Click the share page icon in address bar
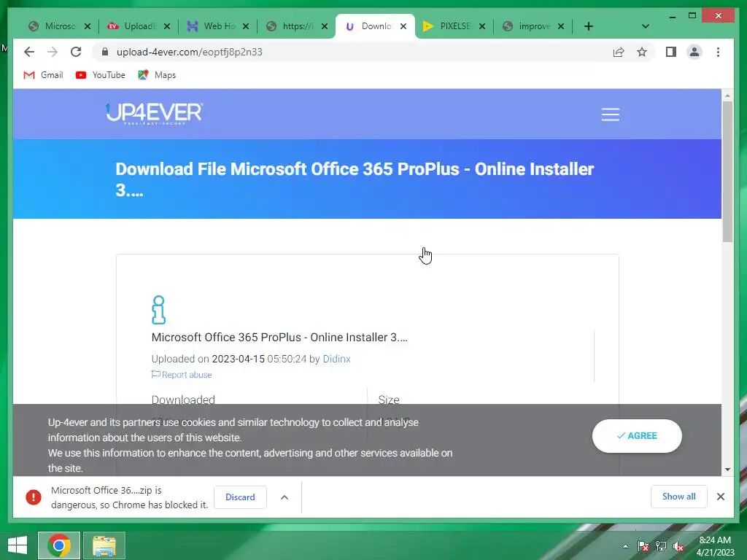747x560 pixels. coord(619,52)
